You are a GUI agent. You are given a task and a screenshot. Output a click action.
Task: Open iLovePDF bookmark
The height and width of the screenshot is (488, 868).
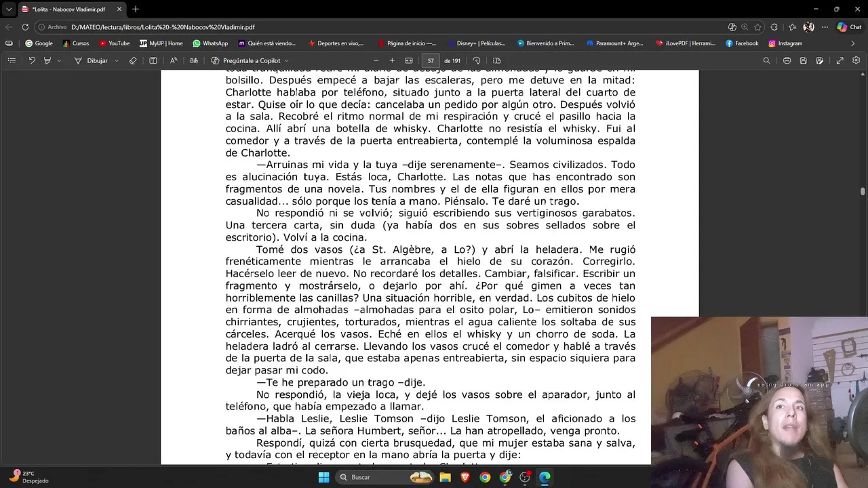pos(686,43)
